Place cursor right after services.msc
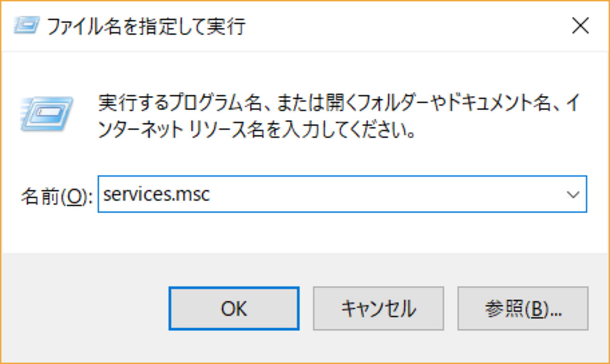This screenshot has height=364, width=610. 211,194
